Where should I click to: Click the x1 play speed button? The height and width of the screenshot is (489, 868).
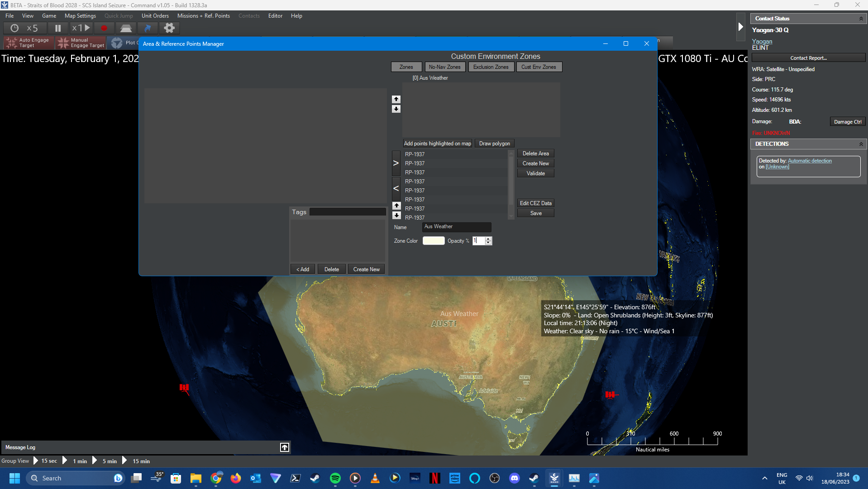tap(81, 28)
